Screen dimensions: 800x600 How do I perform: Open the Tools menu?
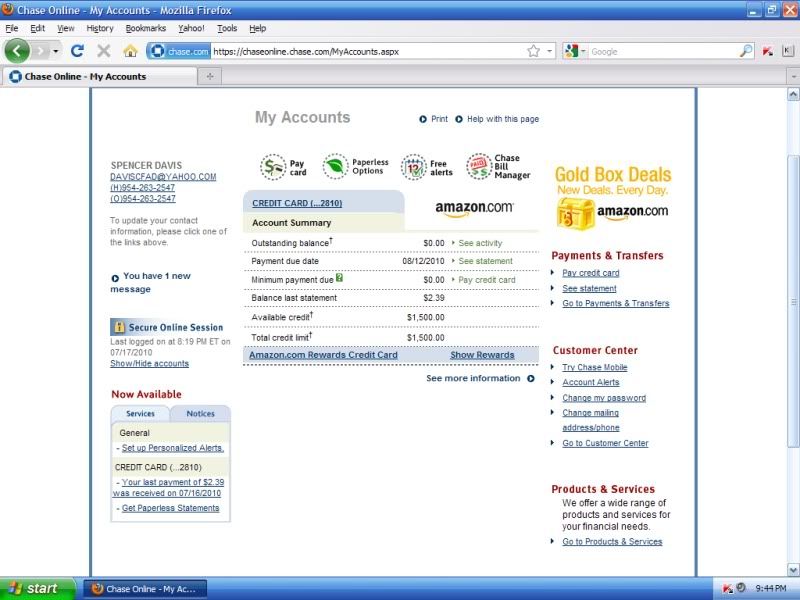pyautogui.click(x=227, y=28)
